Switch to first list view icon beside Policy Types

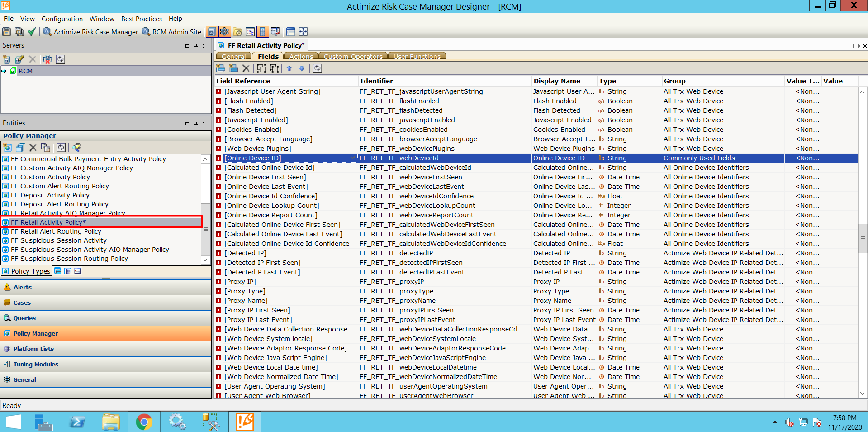(58, 271)
